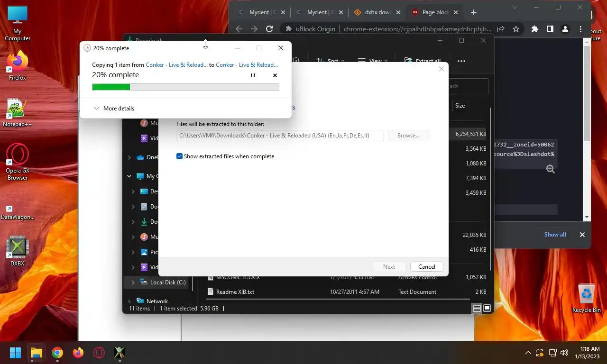The image size is (607, 364).
Task: Show hidden tray icons chevron
Action: coord(528,353)
